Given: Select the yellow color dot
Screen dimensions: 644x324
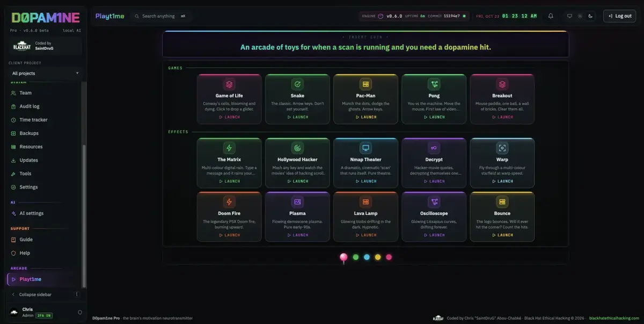Looking at the screenshot, I should 378,257.
